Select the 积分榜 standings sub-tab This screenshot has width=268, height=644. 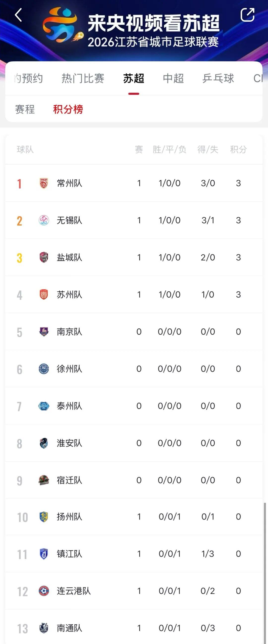[x=68, y=109]
